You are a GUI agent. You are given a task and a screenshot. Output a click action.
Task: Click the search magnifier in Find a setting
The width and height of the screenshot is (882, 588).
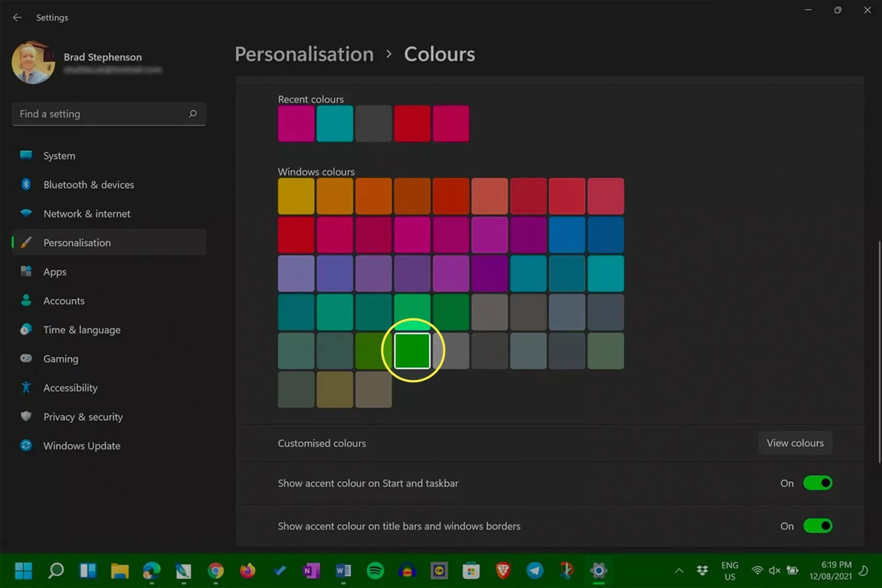(x=192, y=113)
